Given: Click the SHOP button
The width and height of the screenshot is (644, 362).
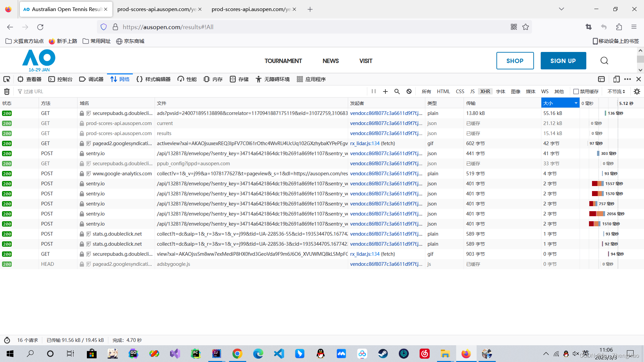Looking at the screenshot, I should 515,61.
